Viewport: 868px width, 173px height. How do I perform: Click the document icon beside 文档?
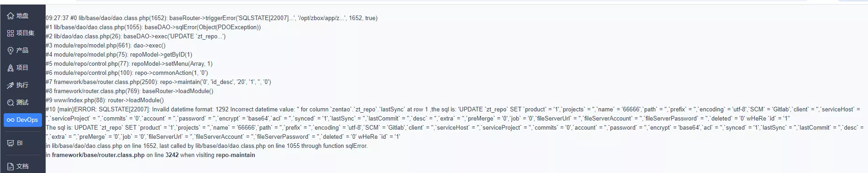point(11,166)
